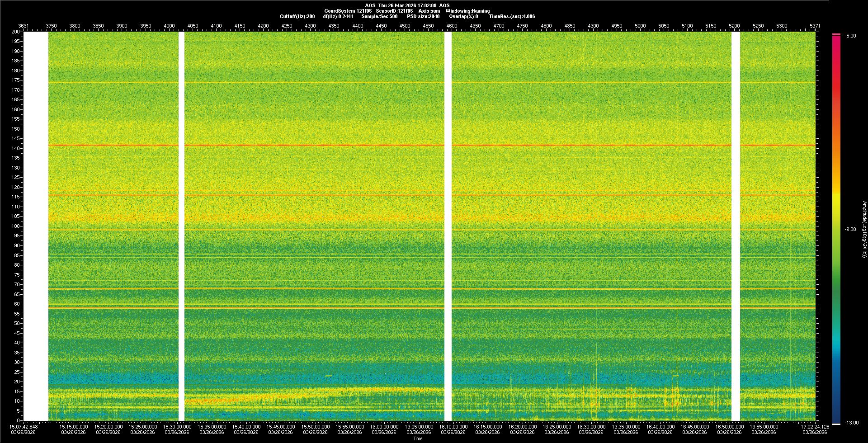Click the Time label under the x-axis
The height and width of the screenshot is (443, 868).
418,438
